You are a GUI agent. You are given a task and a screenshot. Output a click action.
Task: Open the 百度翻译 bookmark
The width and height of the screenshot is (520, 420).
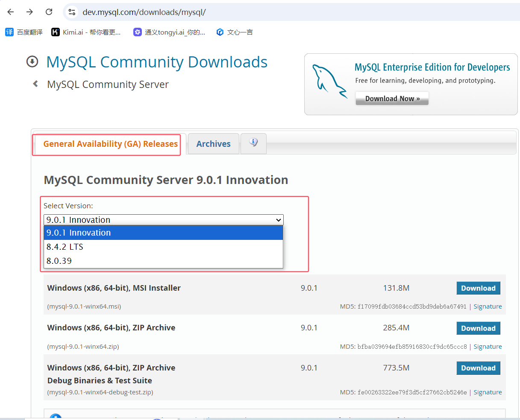(x=24, y=32)
